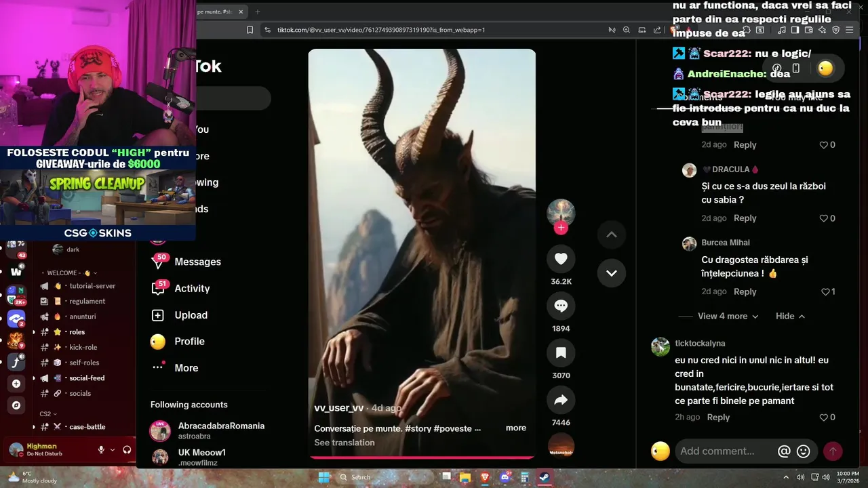Collapse replies with Hide
868x488 pixels.
(790, 317)
